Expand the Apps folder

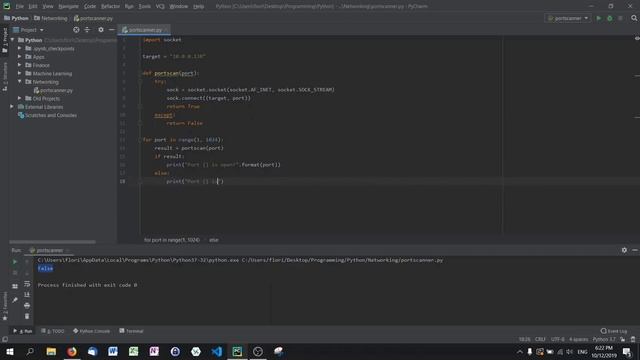[x=20, y=57]
